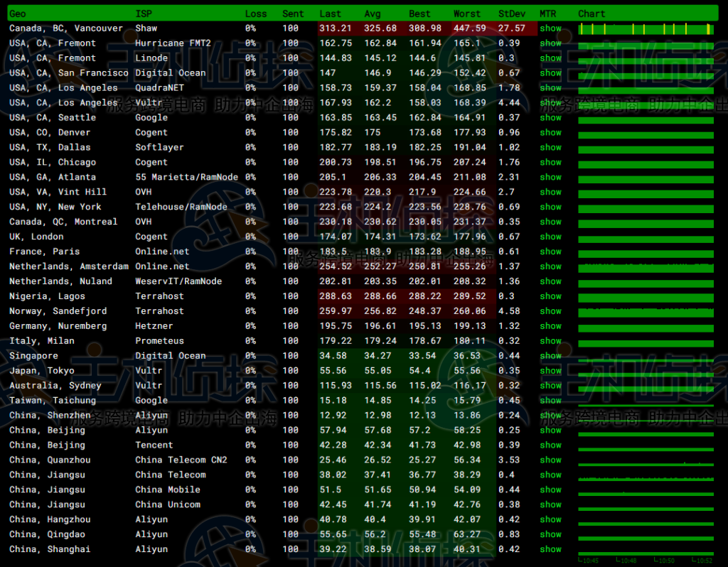Open the Amsterdam Online.net latency chart
This screenshot has width=728, height=567.
tap(646, 267)
